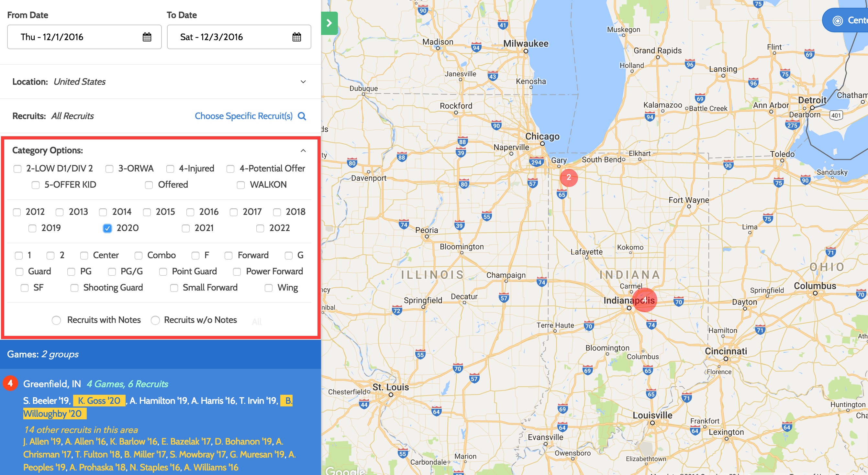Select the red cluster marker at Indianapolis
The height and width of the screenshot is (475, 868).
tap(645, 300)
